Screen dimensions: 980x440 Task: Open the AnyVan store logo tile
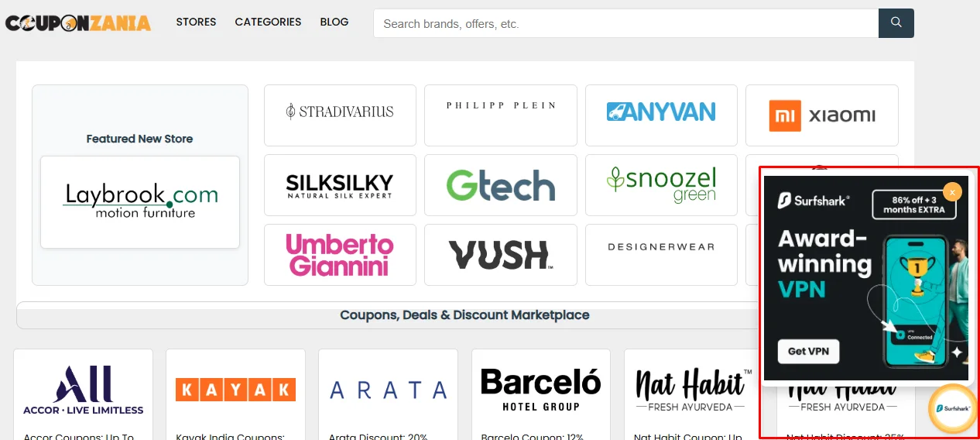[x=661, y=115]
